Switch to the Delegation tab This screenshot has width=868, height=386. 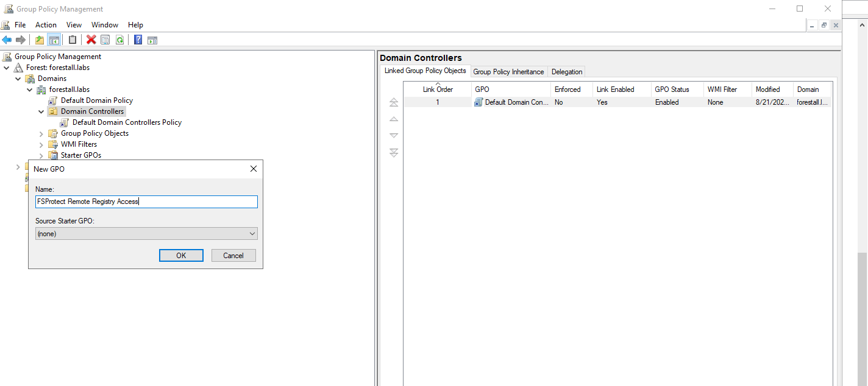point(566,72)
